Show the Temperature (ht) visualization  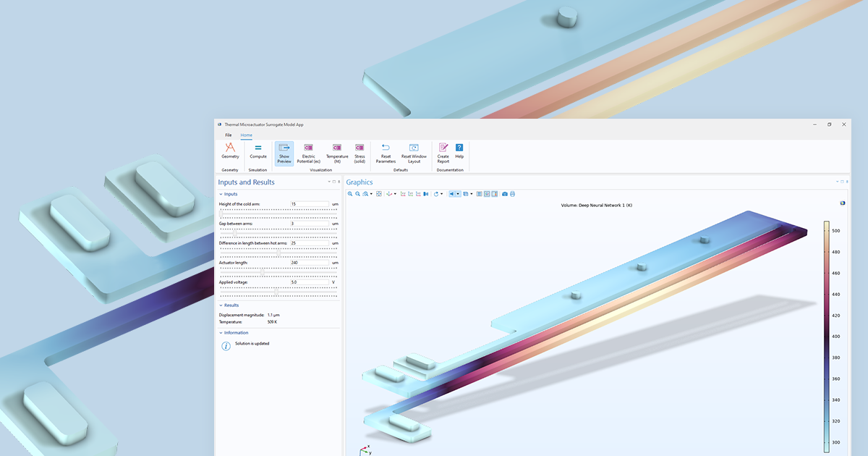(336, 153)
